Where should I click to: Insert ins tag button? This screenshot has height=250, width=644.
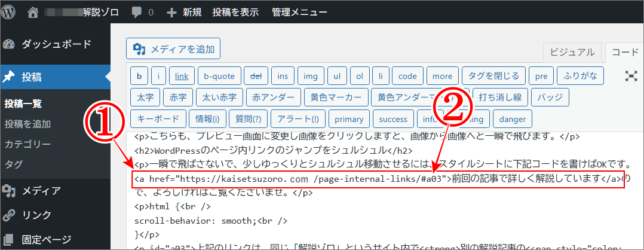283,76
